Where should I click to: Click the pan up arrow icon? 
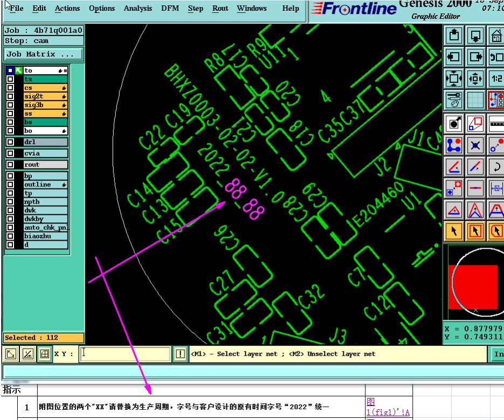coord(454,35)
